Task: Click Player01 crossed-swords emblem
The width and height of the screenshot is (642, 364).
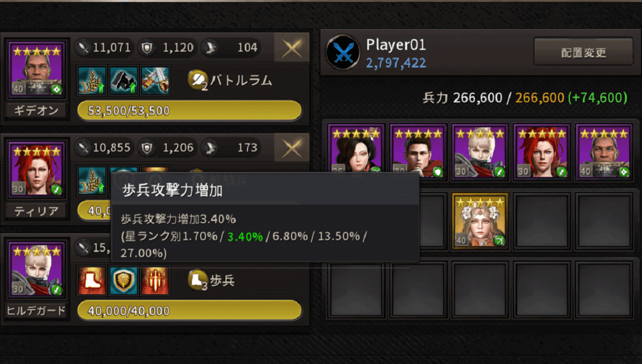Action: 343,53
